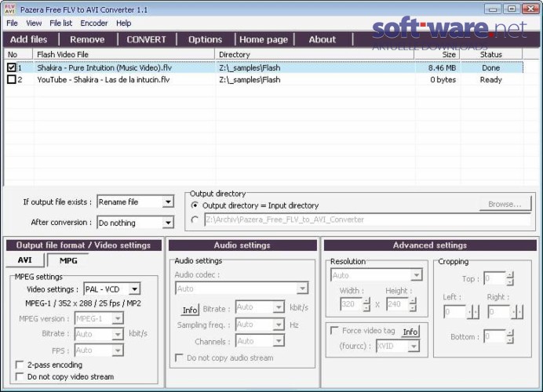Click the Width field showing 320
This screenshot has width=543, height=392.
pos(352,304)
